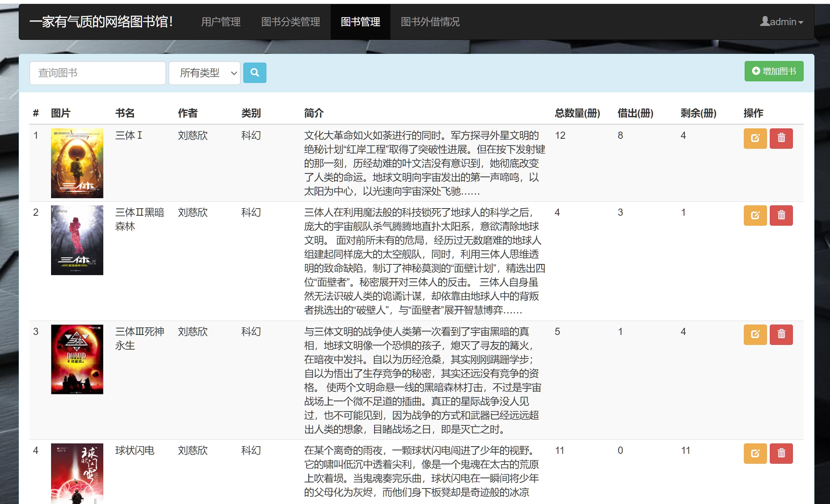Open 图书分类管理 navigation item

coord(290,22)
